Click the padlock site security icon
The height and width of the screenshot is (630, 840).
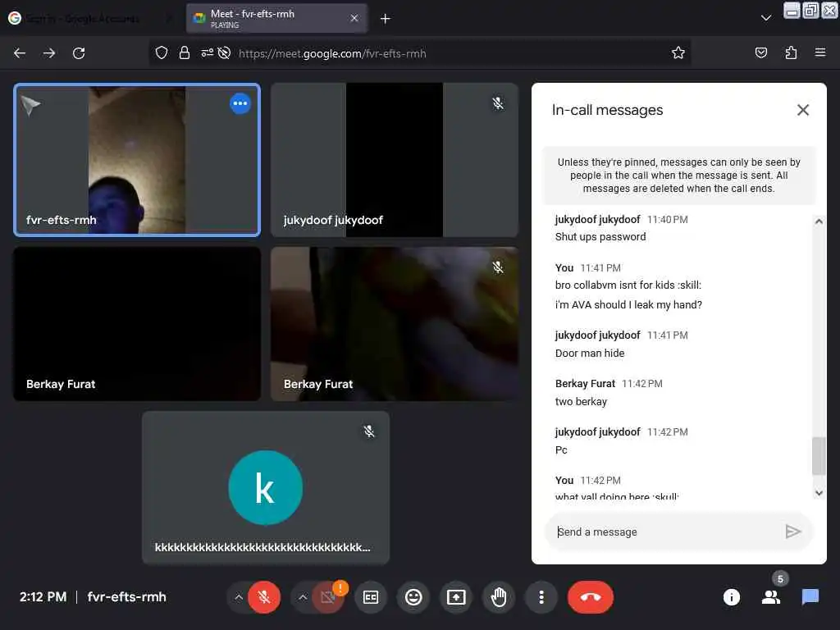pyautogui.click(x=185, y=53)
